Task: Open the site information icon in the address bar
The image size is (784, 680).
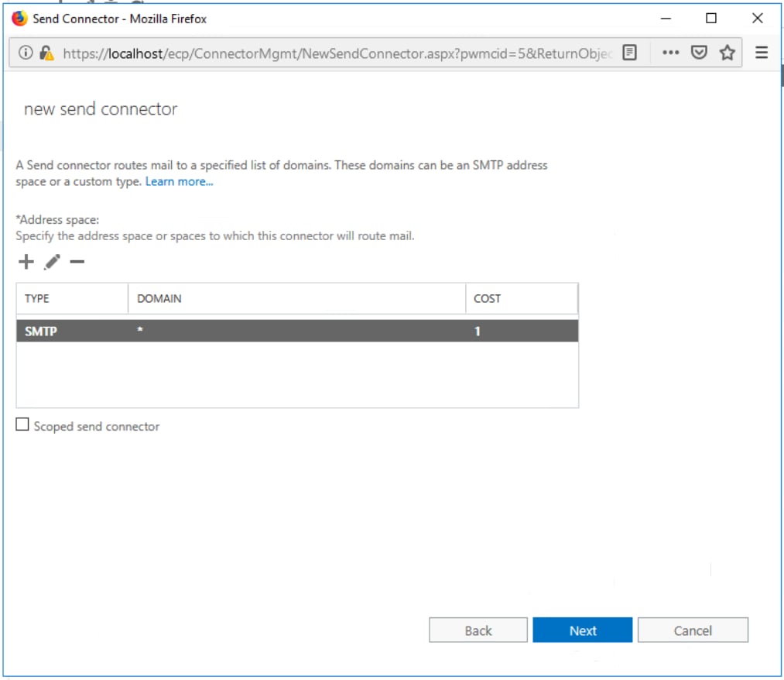Action: (26, 53)
